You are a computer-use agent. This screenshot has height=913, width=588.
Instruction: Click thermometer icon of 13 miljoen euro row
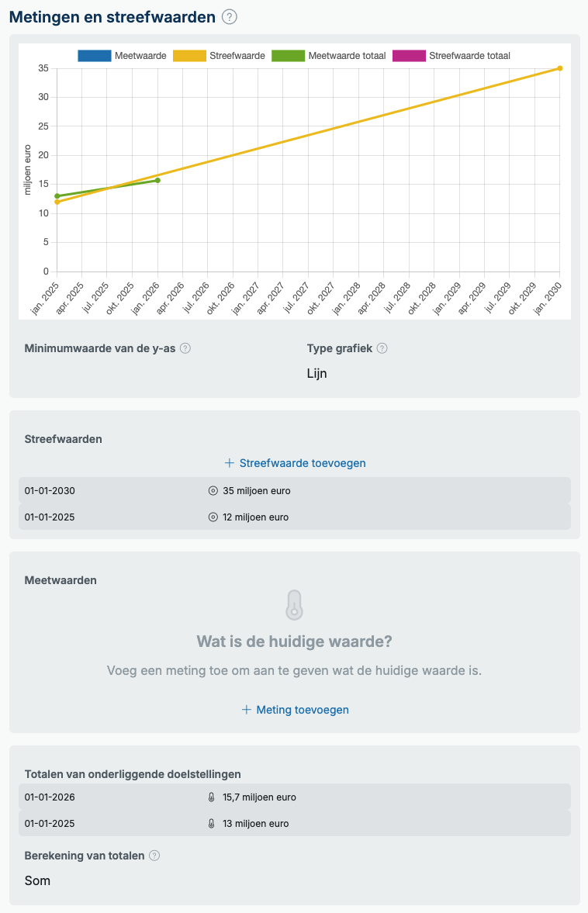(211, 823)
